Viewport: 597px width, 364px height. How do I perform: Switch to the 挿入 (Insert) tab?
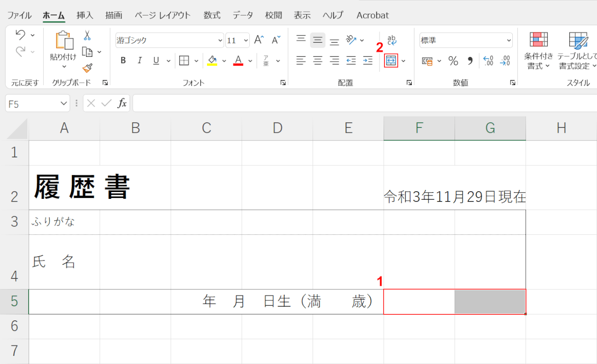pyautogui.click(x=85, y=15)
